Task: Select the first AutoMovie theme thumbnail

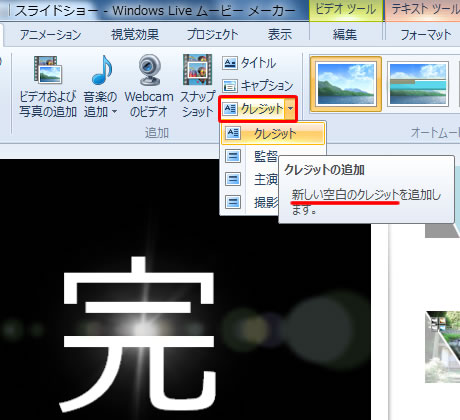Action: point(346,84)
